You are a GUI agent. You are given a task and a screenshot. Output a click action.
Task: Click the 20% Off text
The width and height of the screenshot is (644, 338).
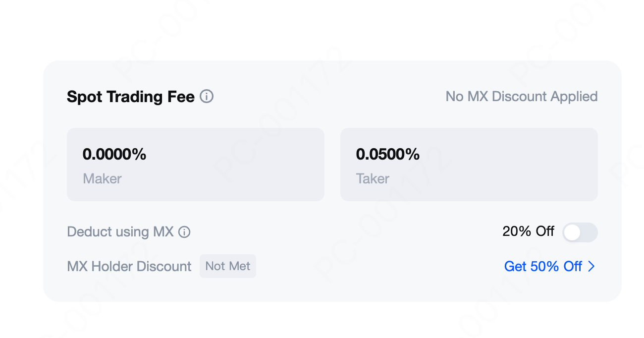(528, 231)
